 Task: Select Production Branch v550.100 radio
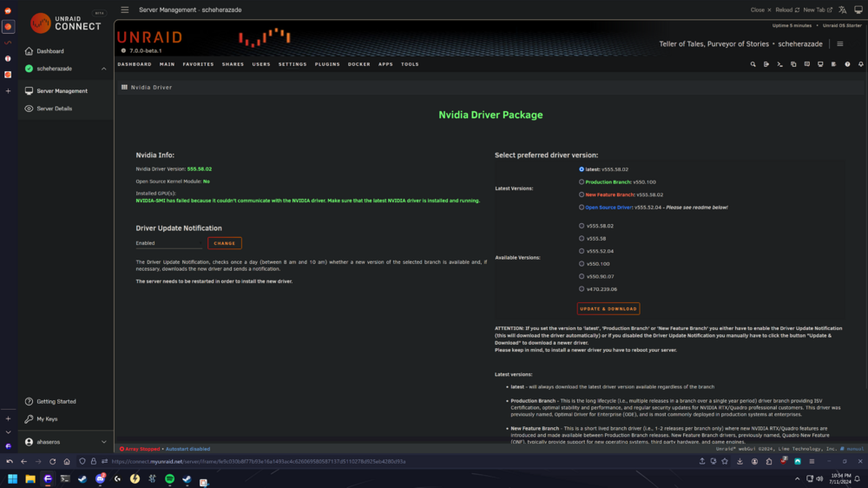tap(582, 181)
